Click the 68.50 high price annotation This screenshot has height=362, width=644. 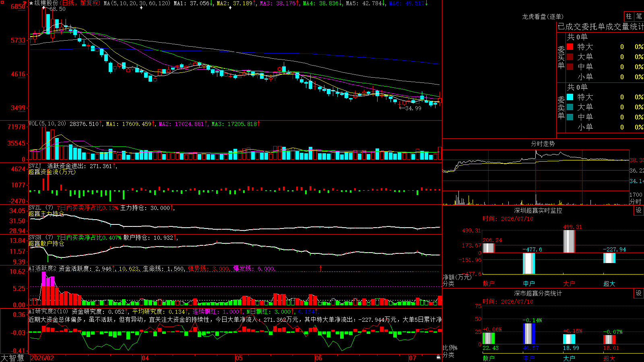(x=57, y=9)
